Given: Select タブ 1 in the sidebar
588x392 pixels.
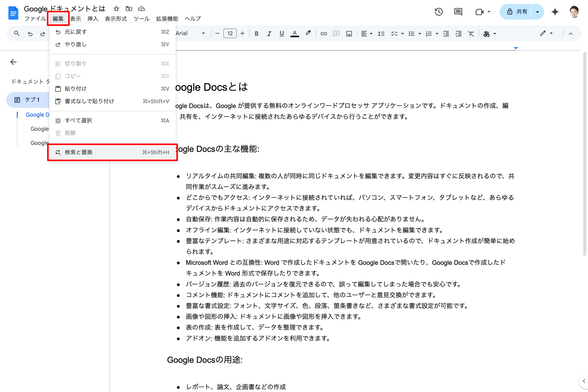Looking at the screenshot, I should click(x=28, y=100).
